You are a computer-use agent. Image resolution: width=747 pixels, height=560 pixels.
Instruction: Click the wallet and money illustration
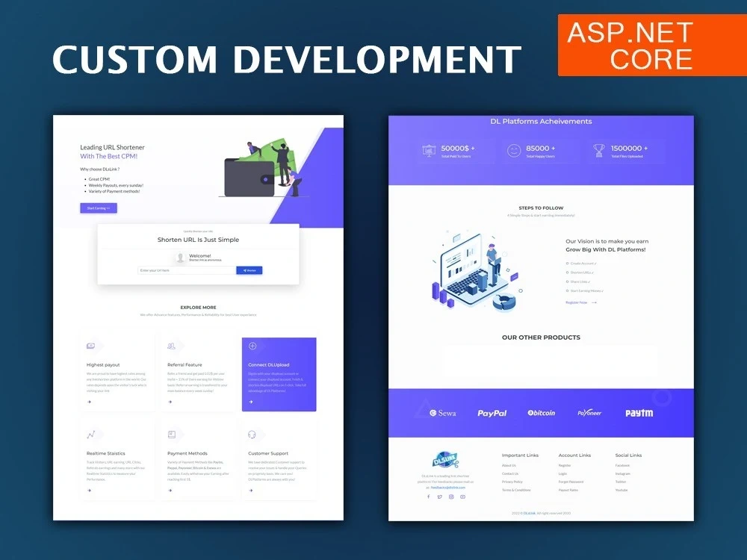[x=264, y=169]
